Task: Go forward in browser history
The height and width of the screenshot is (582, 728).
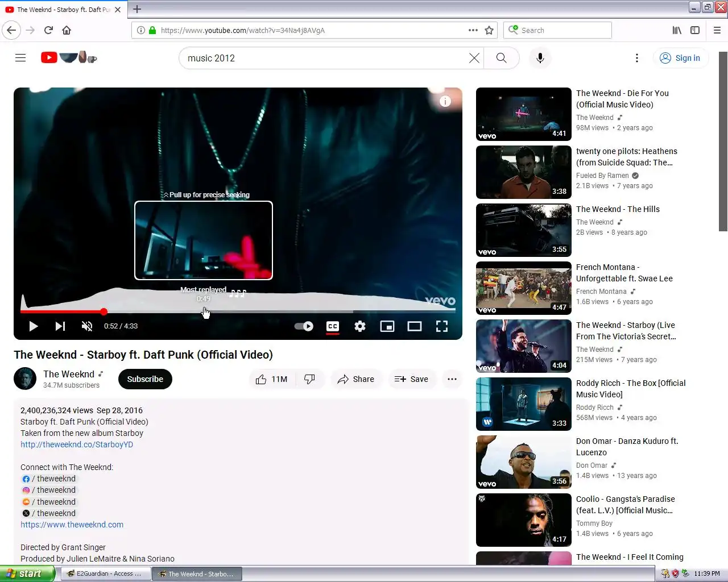Action: click(x=30, y=30)
